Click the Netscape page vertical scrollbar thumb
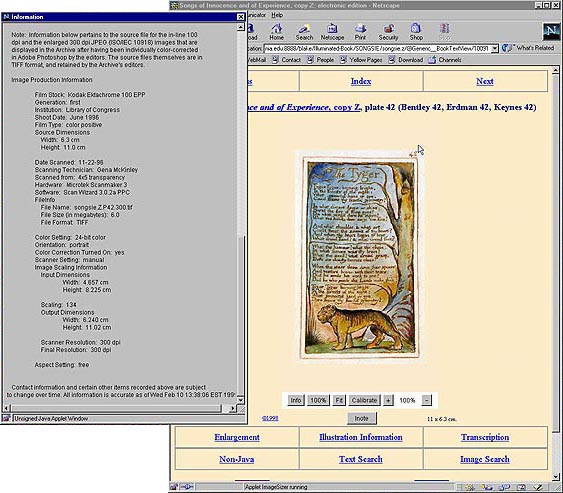The image size is (563, 493). (556, 254)
